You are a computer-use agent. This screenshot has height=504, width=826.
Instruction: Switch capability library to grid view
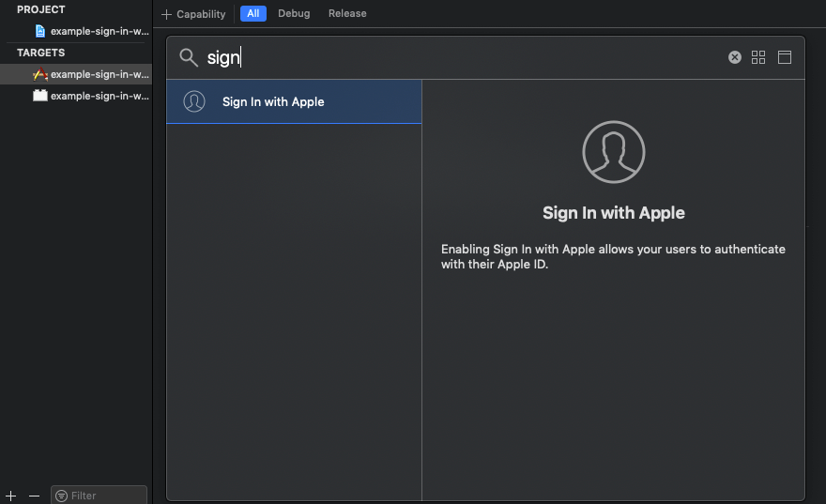[758, 57]
